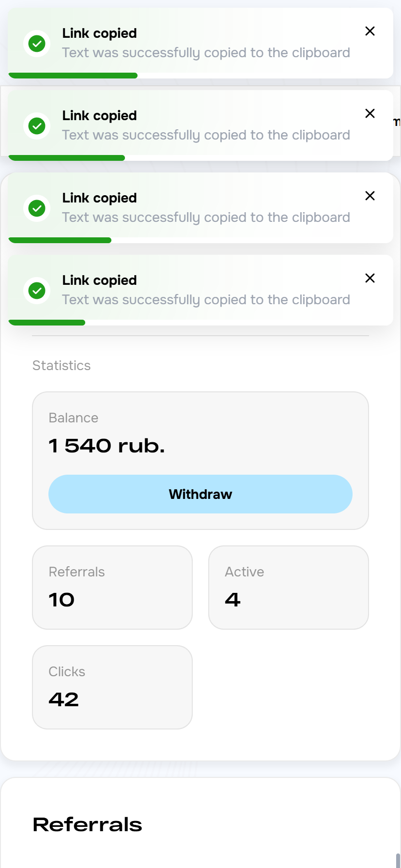The width and height of the screenshot is (401, 868).
Task: Click the Balance amount 1 540 rub
Action: [x=107, y=445]
